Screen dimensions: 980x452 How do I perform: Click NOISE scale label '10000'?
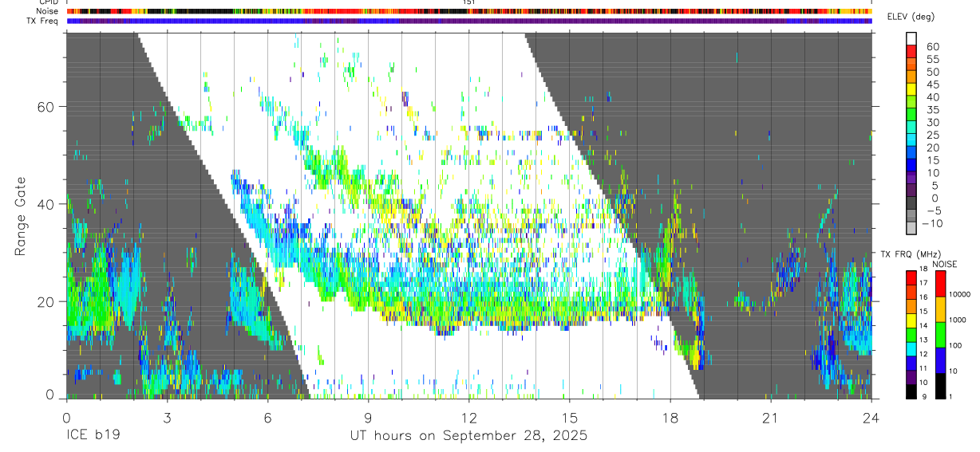960,294
